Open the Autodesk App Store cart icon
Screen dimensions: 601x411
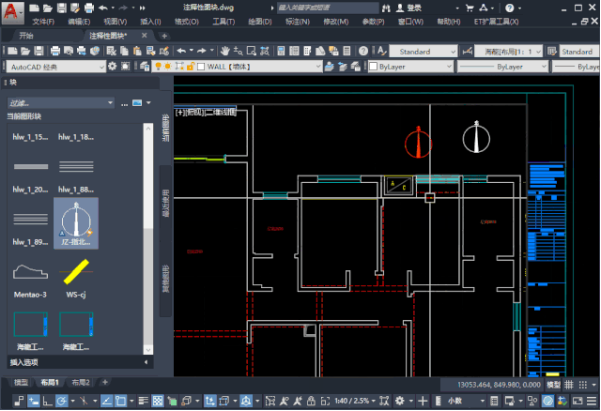coord(470,7)
